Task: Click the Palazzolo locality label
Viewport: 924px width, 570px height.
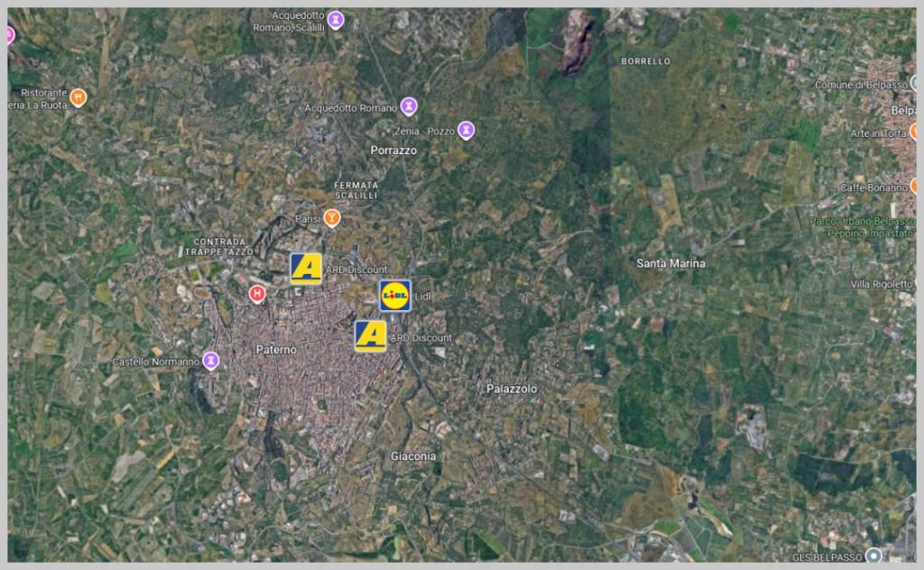Action: click(x=512, y=389)
